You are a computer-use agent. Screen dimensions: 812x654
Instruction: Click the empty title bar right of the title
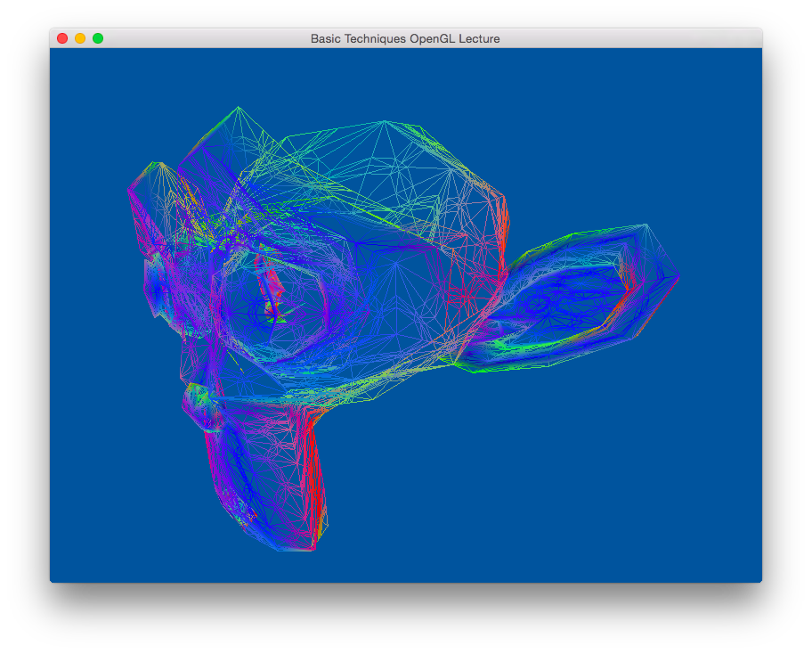(x=632, y=38)
